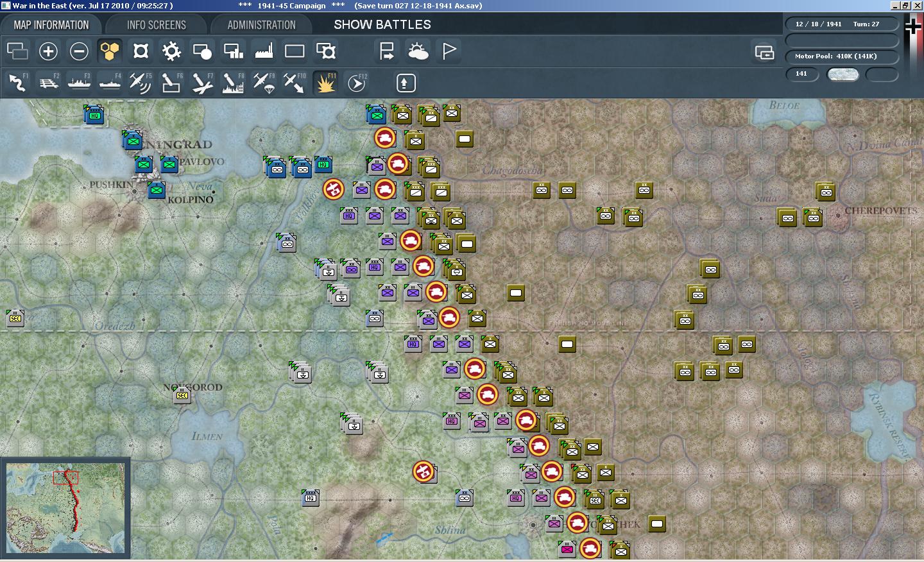The width and height of the screenshot is (924, 562).
Task: Click the date 12 / 18 / 1941
Action: click(x=818, y=24)
